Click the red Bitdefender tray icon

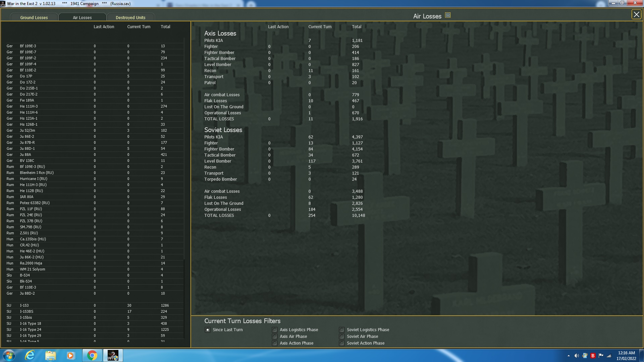pos(593,356)
